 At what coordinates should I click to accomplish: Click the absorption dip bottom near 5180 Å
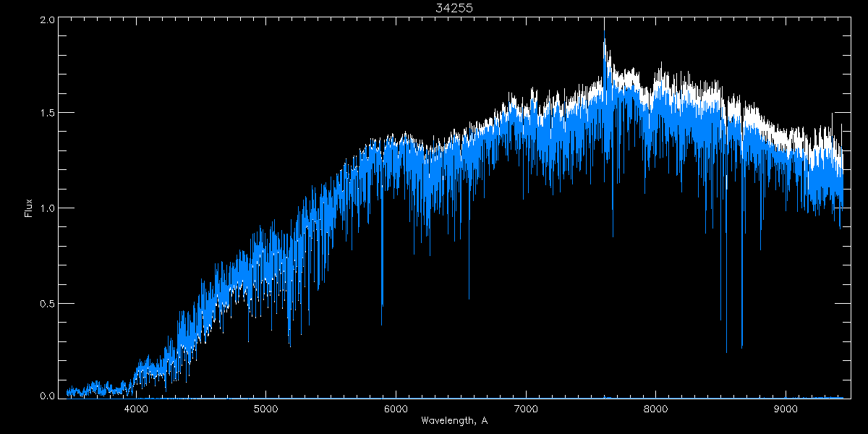point(289,344)
